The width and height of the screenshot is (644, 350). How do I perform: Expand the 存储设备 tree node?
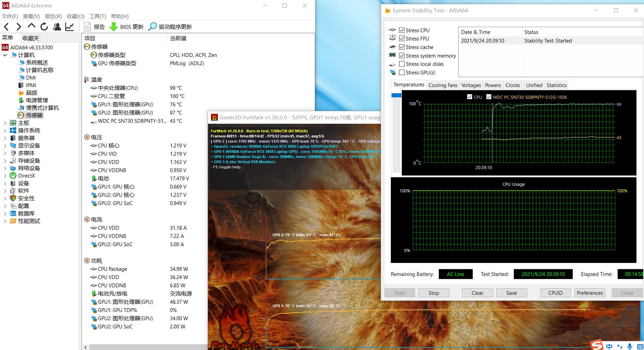click(5, 160)
